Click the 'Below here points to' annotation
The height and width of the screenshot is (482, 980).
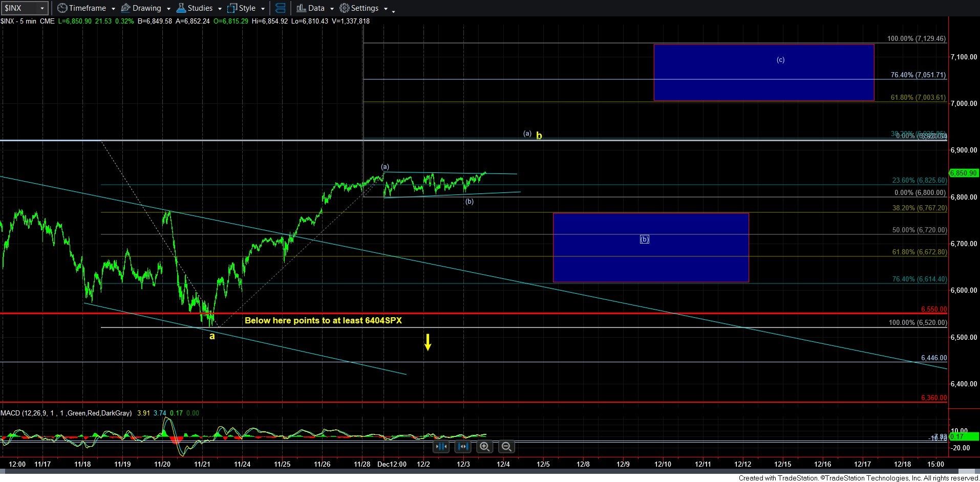tap(323, 320)
